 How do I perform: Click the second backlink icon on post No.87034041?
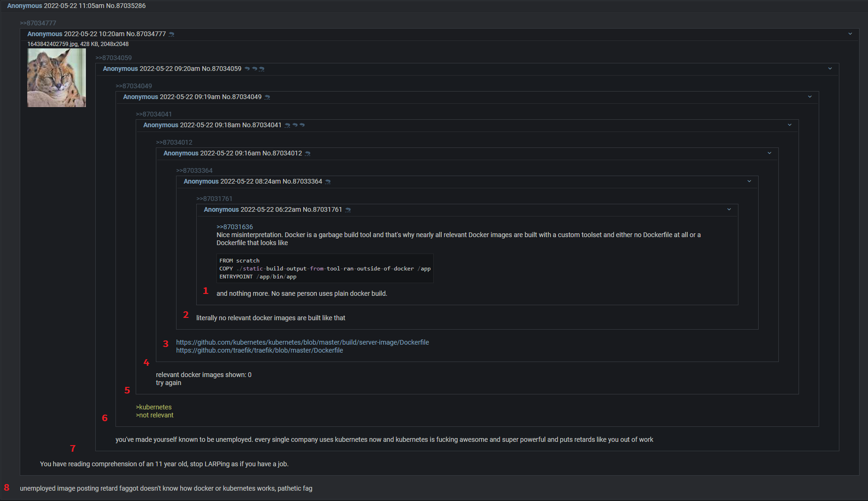coord(295,125)
